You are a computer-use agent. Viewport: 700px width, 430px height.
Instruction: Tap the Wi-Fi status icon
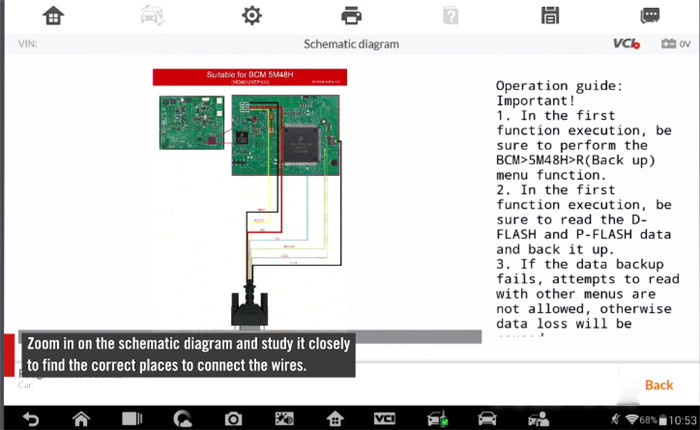pyautogui.click(x=632, y=419)
